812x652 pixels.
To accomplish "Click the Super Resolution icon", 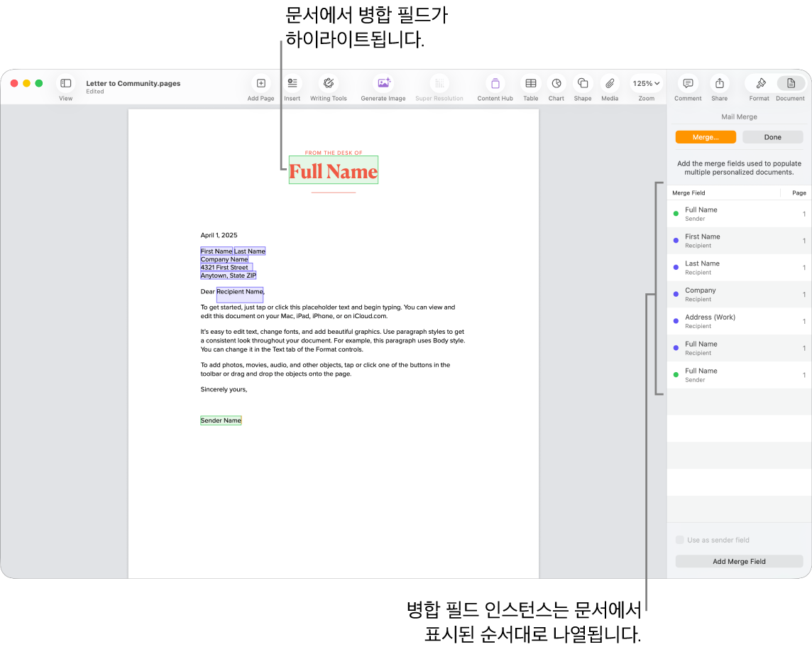I will [x=439, y=83].
